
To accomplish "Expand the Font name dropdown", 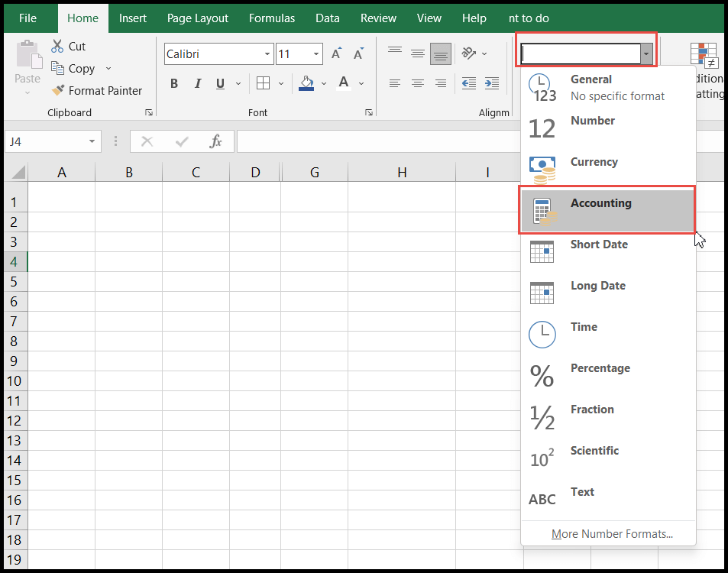I will (265, 53).
